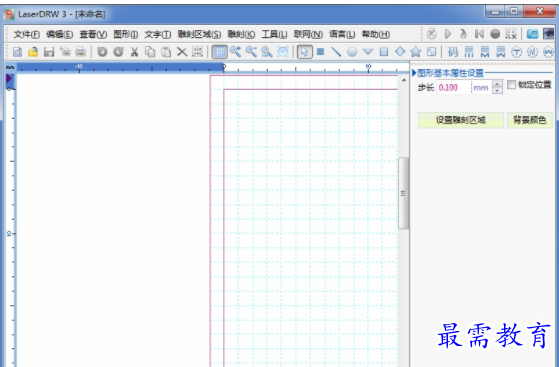Toggle the grid display icon
The width and height of the screenshot is (559, 367).
[x=219, y=52]
